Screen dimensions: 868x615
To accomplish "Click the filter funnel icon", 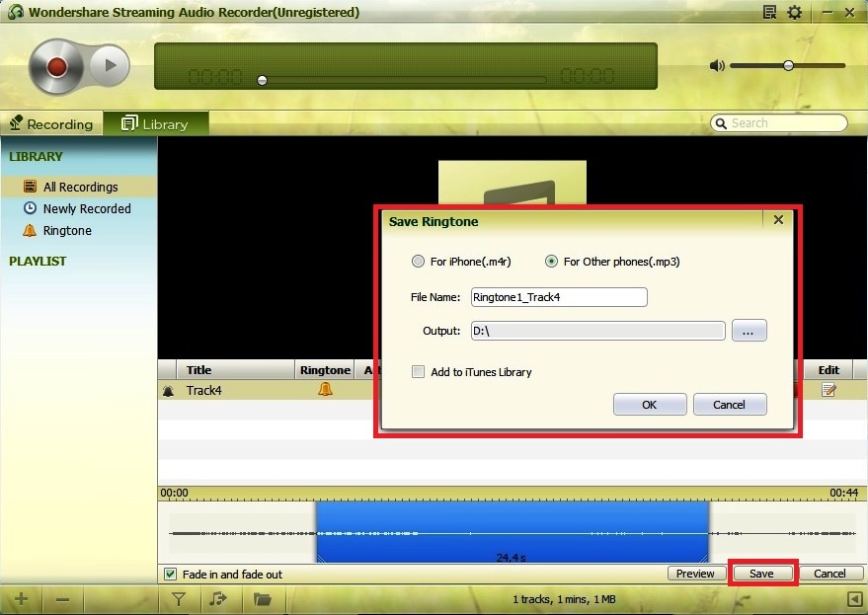I will coord(179,599).
